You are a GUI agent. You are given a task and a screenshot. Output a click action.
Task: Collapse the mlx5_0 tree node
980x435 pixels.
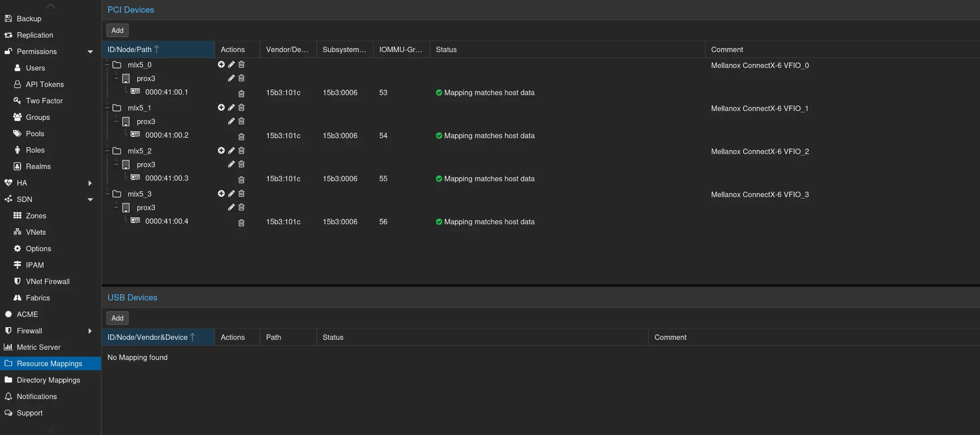[x=107, y=65]
